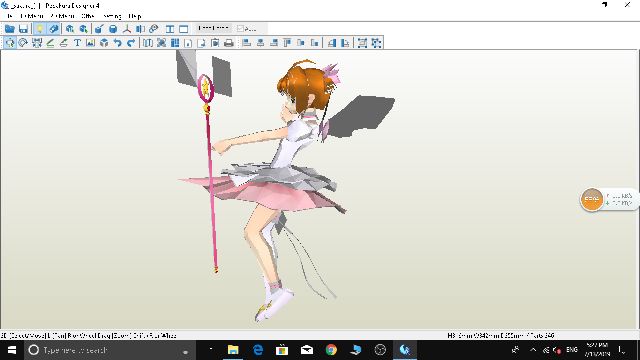Open the Windows Start menu
The height and width of the screenshot is (360, 640).
click(x=12, y=350)
